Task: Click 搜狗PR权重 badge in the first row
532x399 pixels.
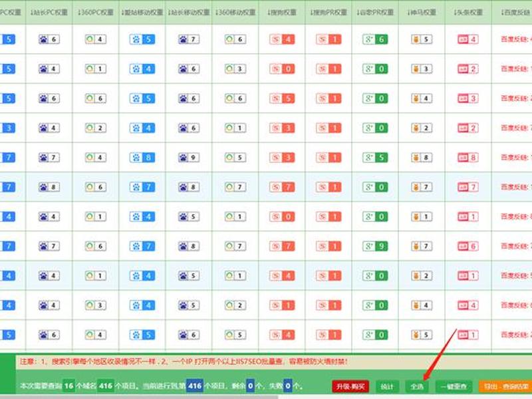Action: pos(329,39)
